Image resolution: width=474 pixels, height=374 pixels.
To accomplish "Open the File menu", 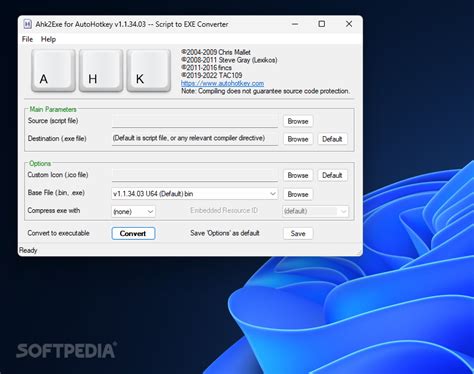I will point(27,39).
